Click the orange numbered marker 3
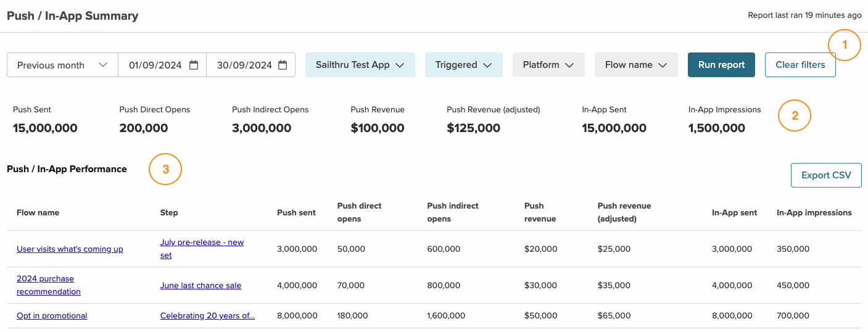The width and height of the screenshot is (868, 332). pyautogui.click(x=165, y=169)
